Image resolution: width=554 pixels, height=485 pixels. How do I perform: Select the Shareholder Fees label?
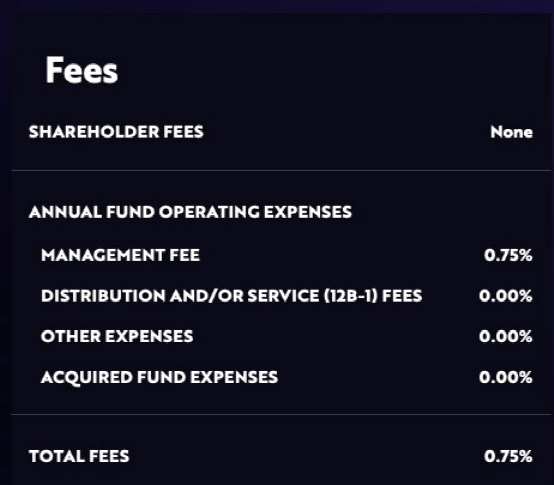pos(116,132)
